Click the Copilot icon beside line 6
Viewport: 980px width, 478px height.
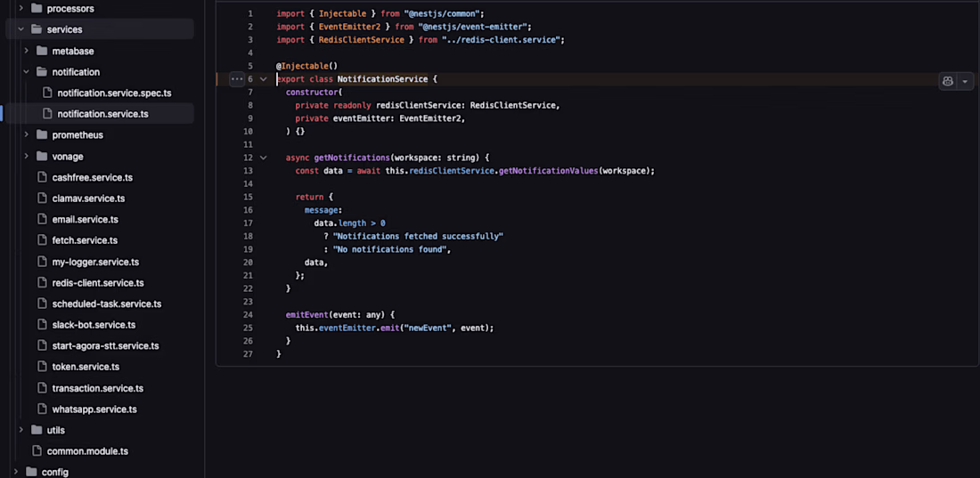[x=948, y=81]
